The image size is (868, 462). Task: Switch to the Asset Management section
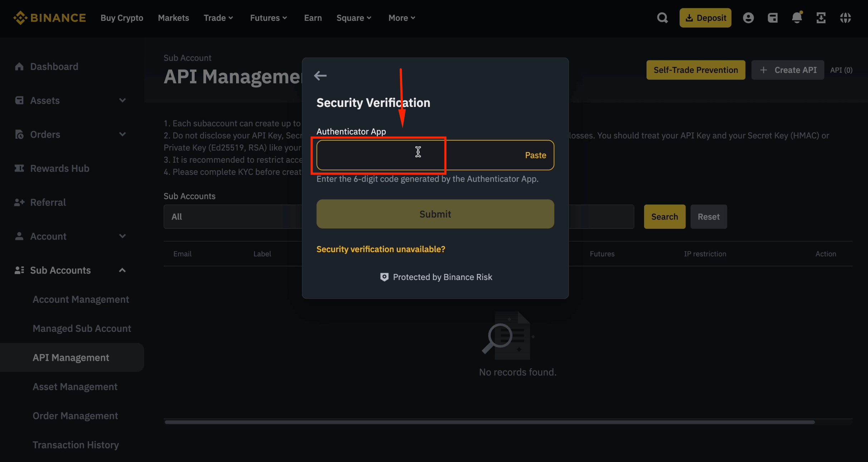[x=75, y=387]
